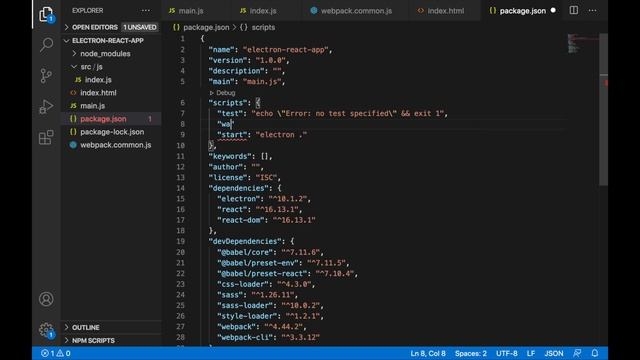Click the "name": "electron-react-app" line
The image size is (640, 360).
[271, 49]
